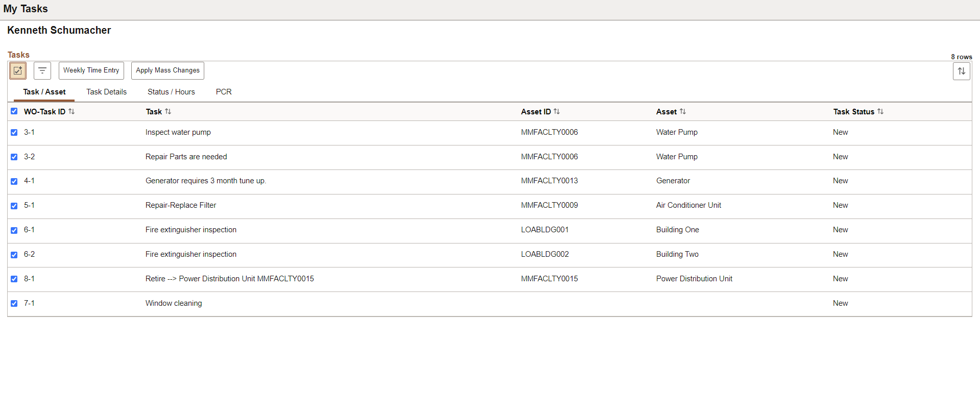980x414 pixels.
Task: Click the update/edit tasks icon in the toolbar
Action: [18, 70]
